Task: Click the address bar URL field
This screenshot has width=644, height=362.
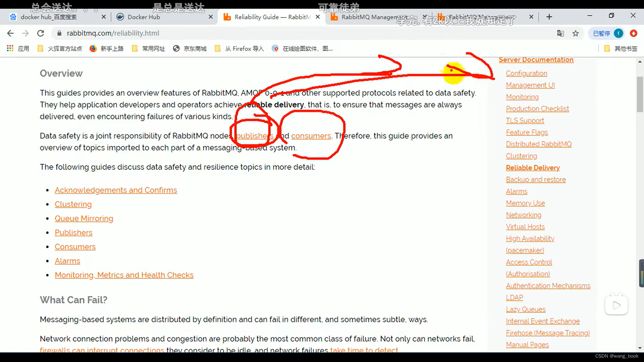Action: click(x=302, y=33)
